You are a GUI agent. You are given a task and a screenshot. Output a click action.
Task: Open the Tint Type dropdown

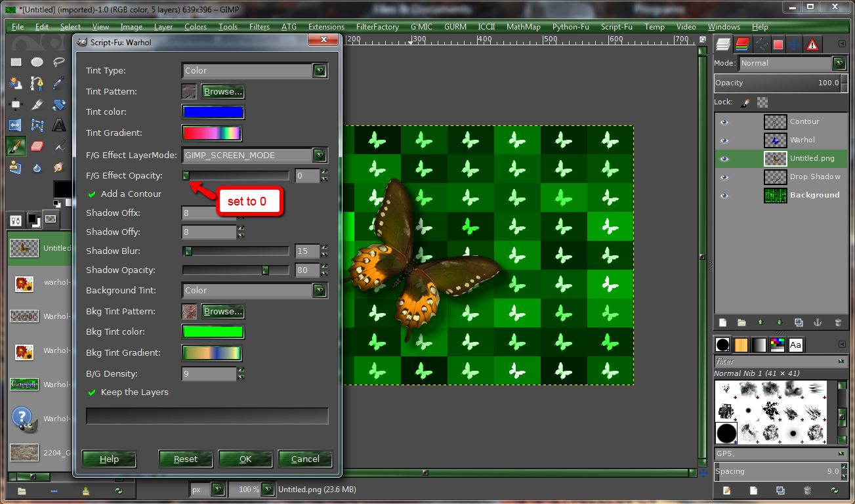pyautogui.click(x=255, y=70)
